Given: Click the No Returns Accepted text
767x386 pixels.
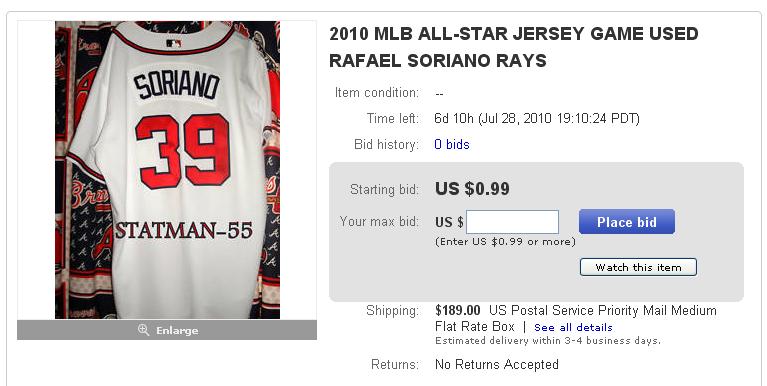Looking at the screenshot, I should (496, 364).
